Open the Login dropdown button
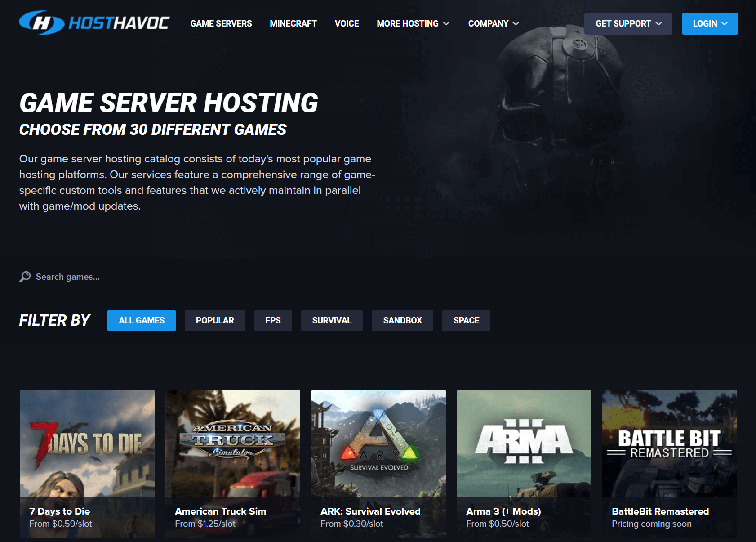Image resolution: width=756 pixels, height=542 pixels. (710, 24)
